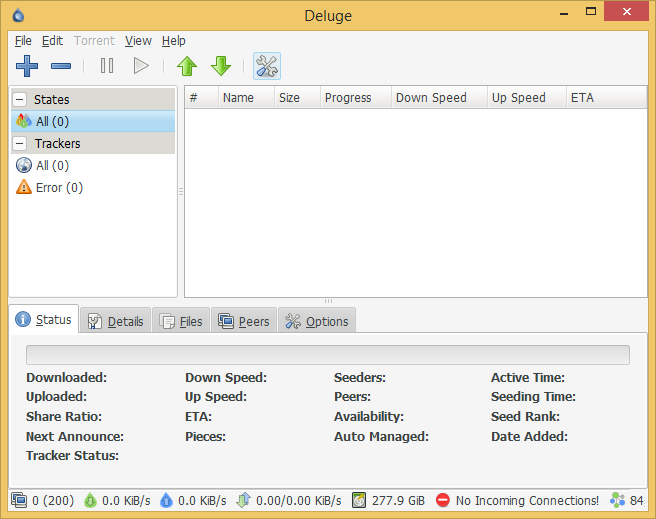The height and width of the screenshot is (519, 656).
Task: Switch to the Options tab
Action: click(x=317, y=321)
